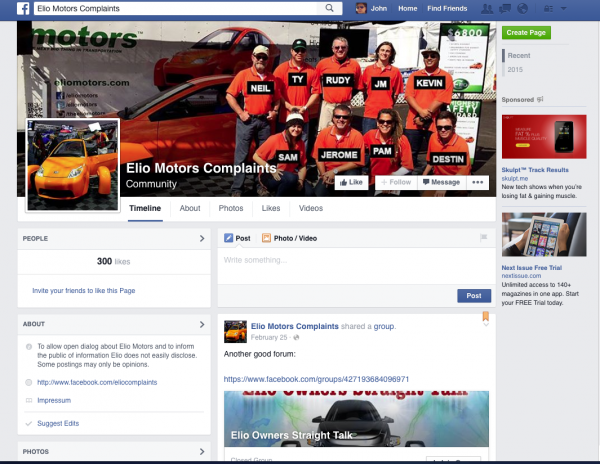Click the post author avatar thumbnail
Viewport: 600px width, 464px height.
point(235,332)
